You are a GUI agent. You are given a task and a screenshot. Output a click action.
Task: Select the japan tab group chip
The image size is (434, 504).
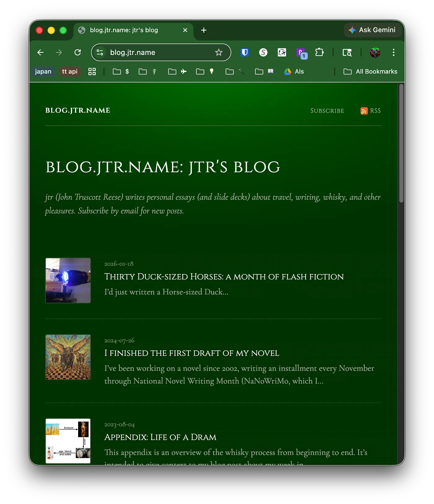tap(43, 72)
